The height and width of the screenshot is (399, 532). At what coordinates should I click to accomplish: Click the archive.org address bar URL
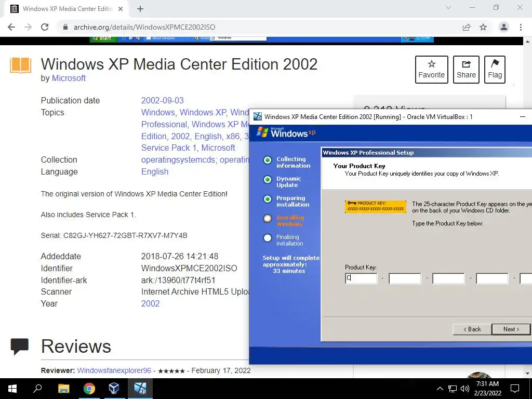point(144,27)
